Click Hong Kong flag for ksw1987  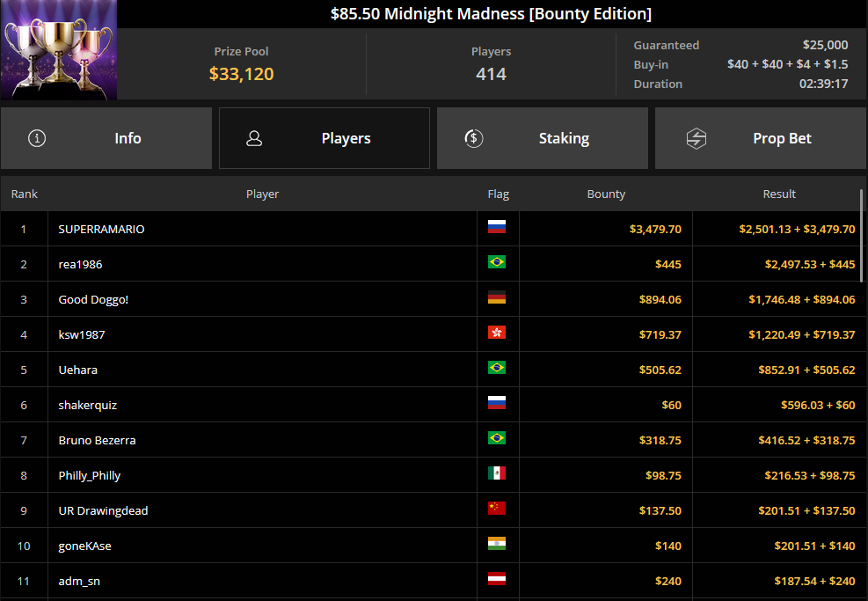[x=497, y=333]
